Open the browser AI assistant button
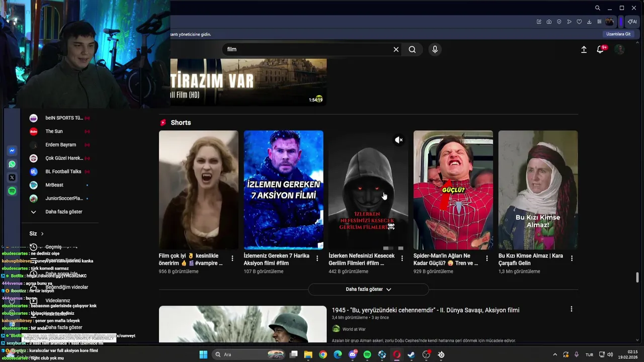This screenshot has height=362, width=644. point(632,22)
